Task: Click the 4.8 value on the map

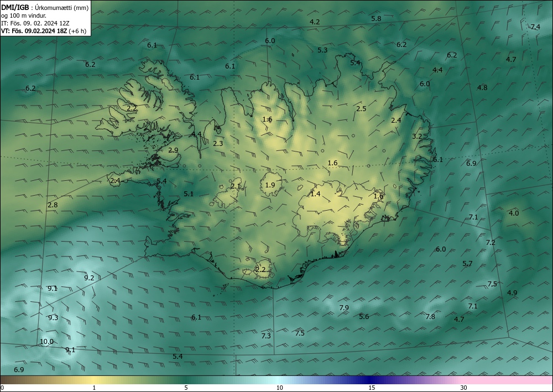Action: tap(482, 88)
